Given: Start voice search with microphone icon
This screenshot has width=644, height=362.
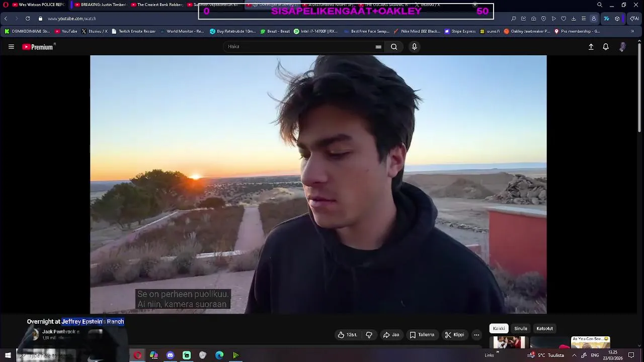Looking at the screenshot, I should click(x=414, y=47).
